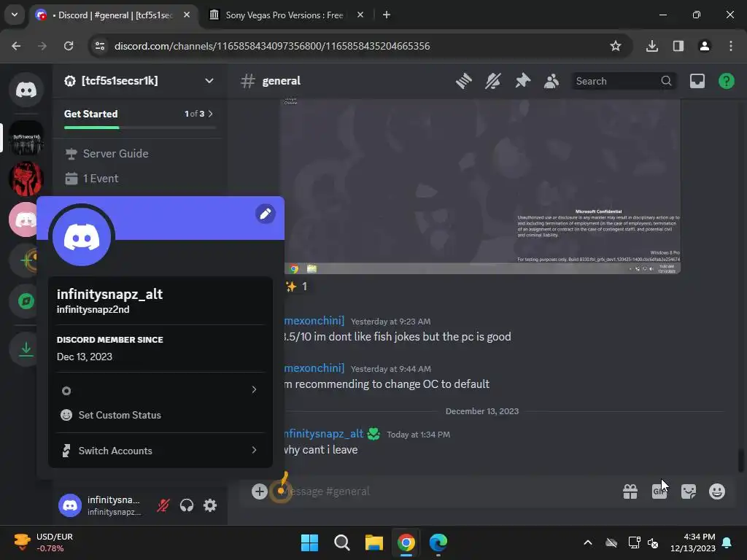747x560 pixels.
Task: Click the server icon beside tcf5s1secsr1k title
Action: tap(70, 81)
